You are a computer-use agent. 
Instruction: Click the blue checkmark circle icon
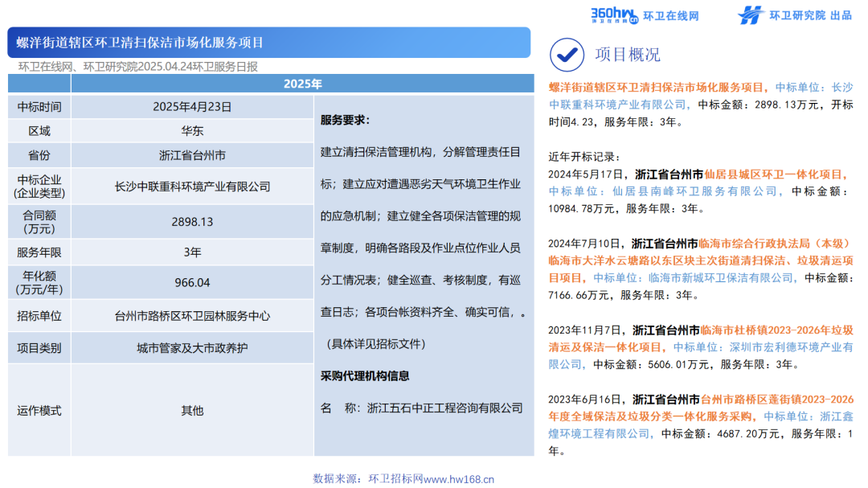[x=567, y=55]
